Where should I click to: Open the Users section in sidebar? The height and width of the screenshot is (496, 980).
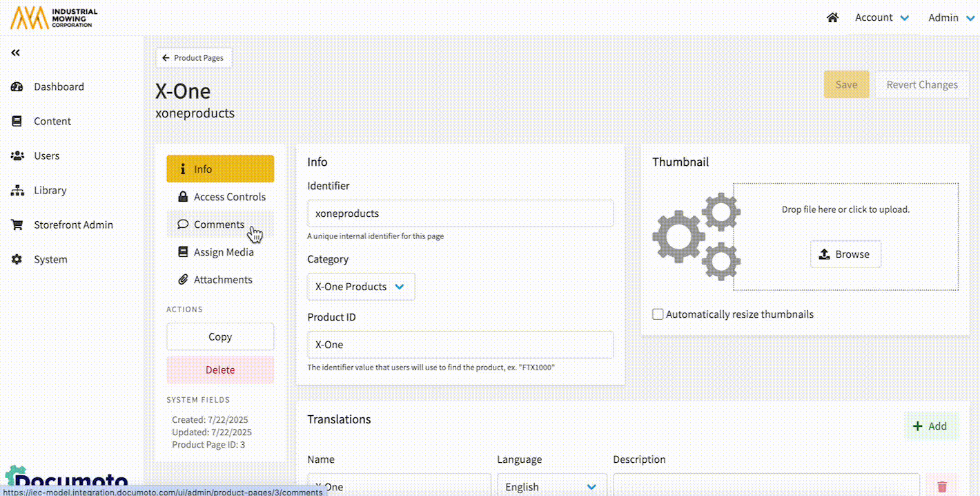(46, 156)
